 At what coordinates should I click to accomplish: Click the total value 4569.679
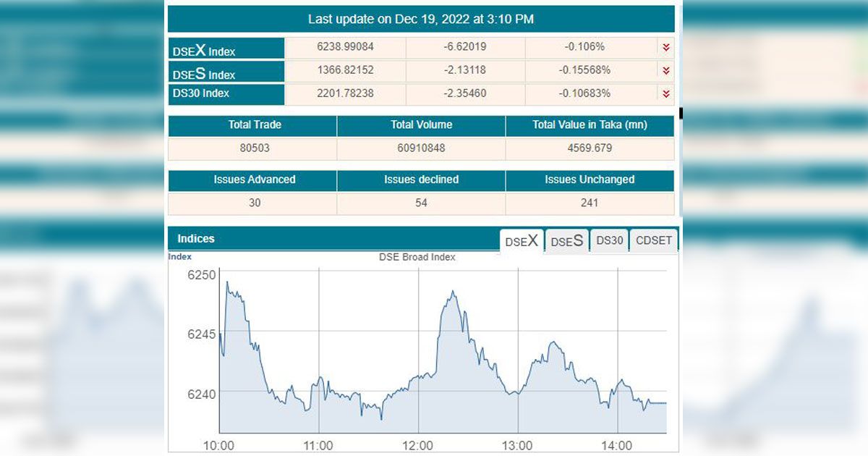(x=590, y=148)
